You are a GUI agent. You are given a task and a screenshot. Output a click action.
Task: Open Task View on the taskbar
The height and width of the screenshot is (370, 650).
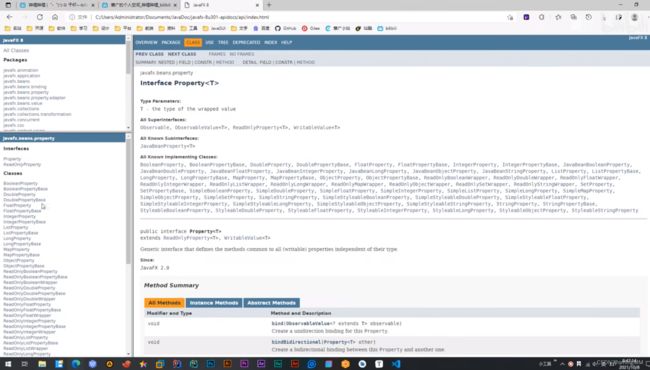pos(24,364)
